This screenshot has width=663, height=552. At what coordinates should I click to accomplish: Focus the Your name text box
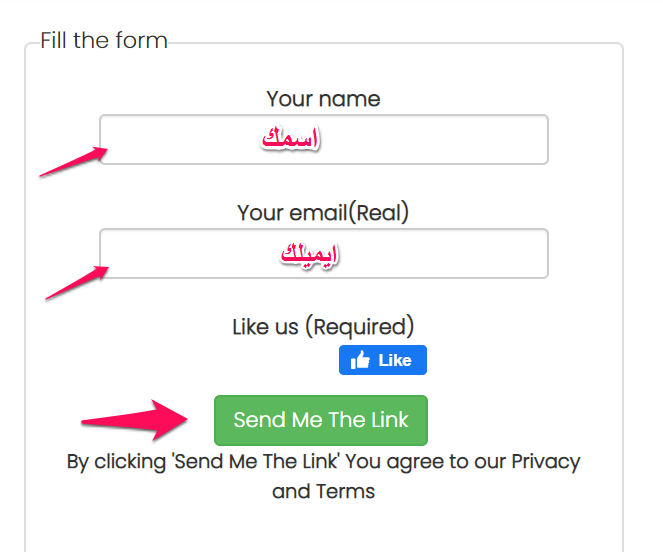pos(324,139)
